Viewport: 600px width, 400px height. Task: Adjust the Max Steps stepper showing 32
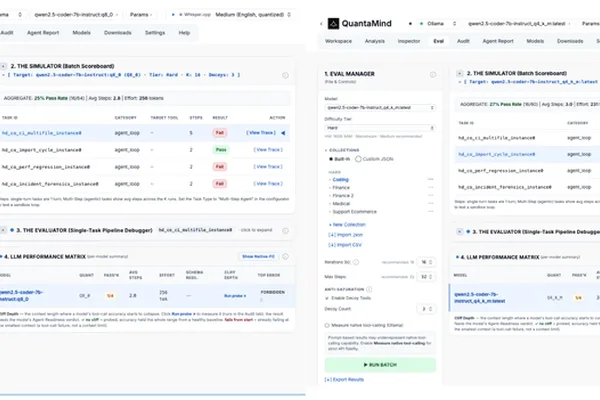pyautogui.click(x=426, y=276)
